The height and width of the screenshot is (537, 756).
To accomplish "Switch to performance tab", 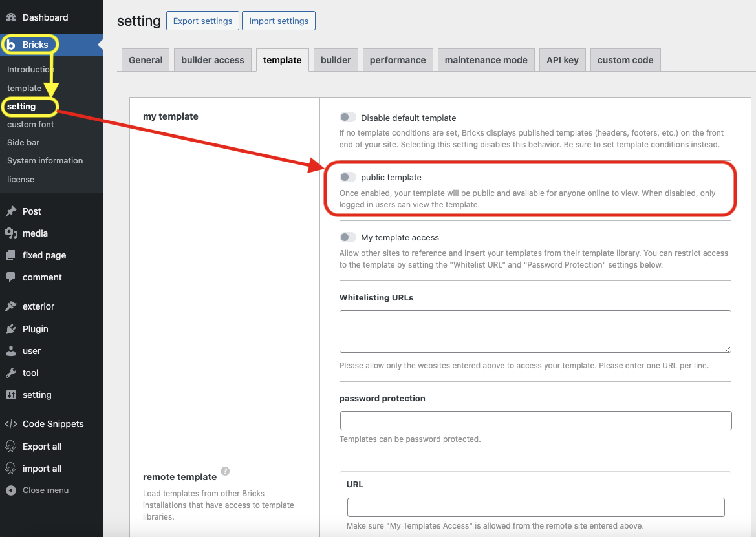I will pos(398,60).
